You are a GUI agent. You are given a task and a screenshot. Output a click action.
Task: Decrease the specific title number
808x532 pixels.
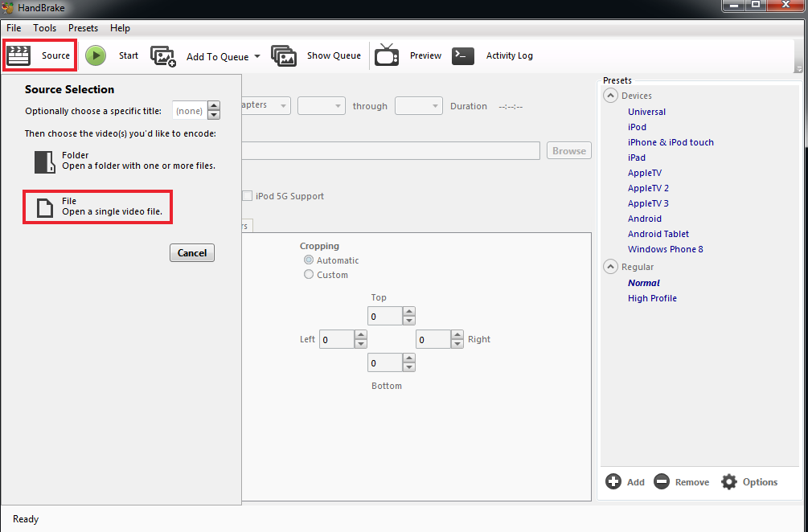click(x=213, y=115)
